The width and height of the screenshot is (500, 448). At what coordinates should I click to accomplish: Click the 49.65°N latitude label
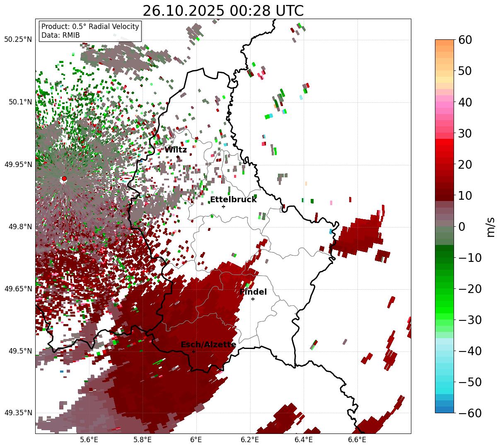point(18,289)
